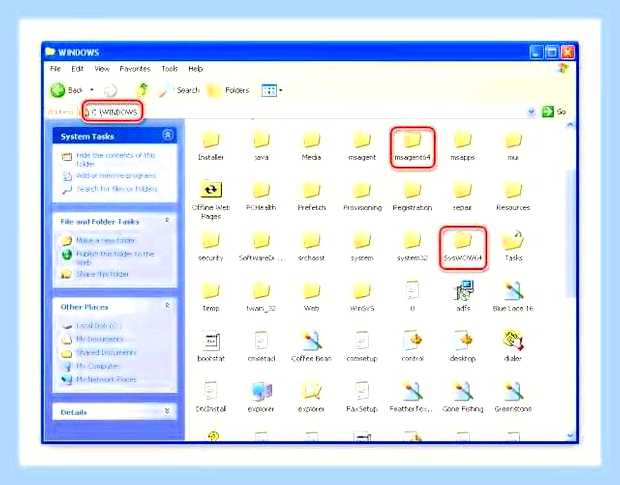Collapse the System Tasks panel
620x485 pixels.
click(168, 136)
